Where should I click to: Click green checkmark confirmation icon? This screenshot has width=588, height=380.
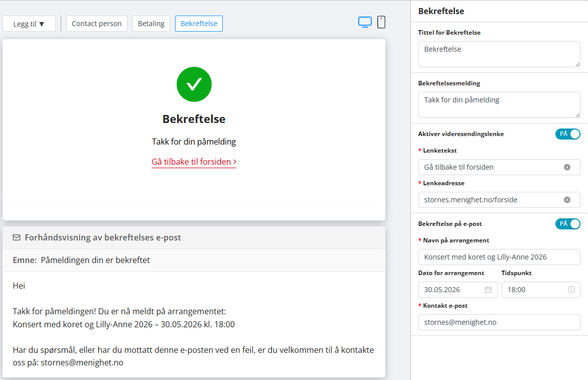(194, 84)
